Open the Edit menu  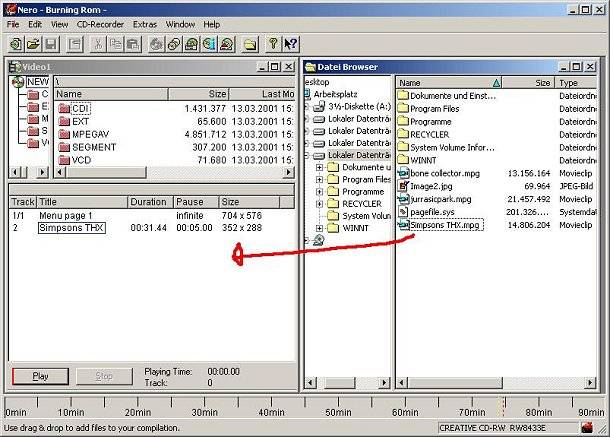[x=35, y=24]
